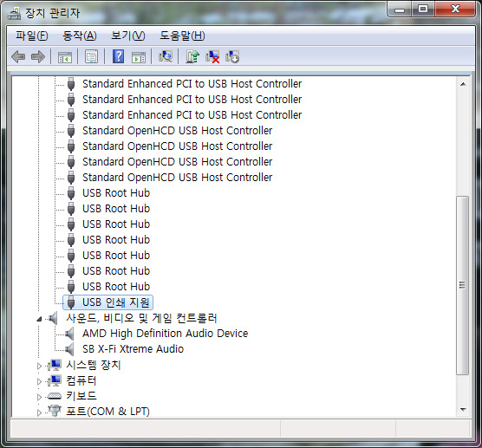Screen dimensions: 482x448
Task: Expand the 키보드 category
Action: click(39, 397)
